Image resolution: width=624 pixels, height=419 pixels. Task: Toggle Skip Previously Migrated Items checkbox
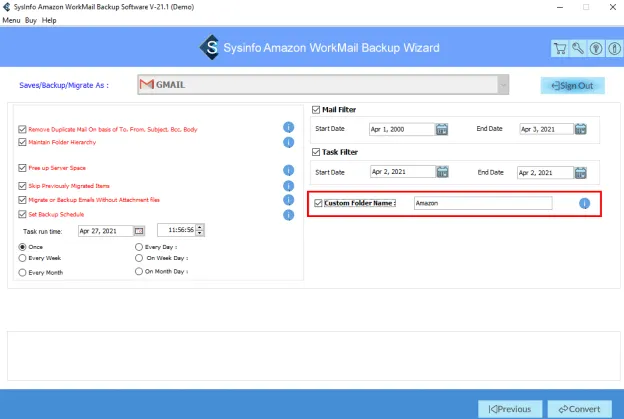[23, 186]
